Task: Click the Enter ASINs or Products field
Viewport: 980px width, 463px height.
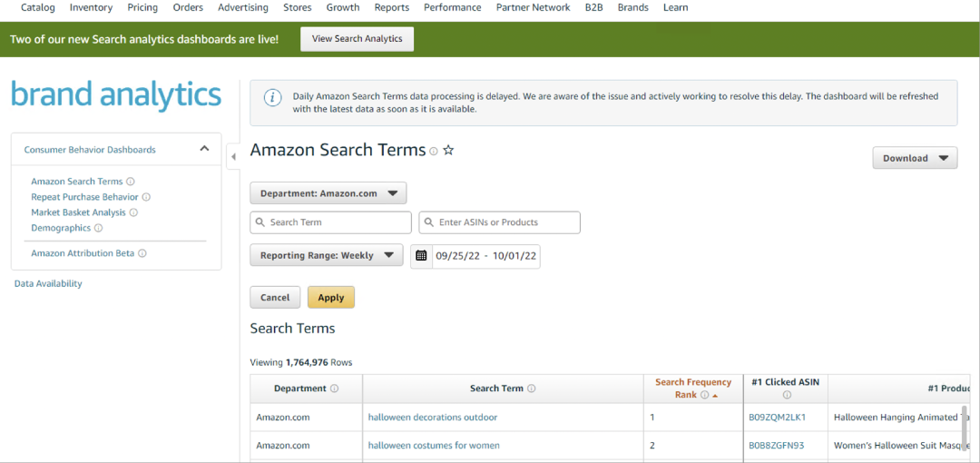Action: [500, 222]
